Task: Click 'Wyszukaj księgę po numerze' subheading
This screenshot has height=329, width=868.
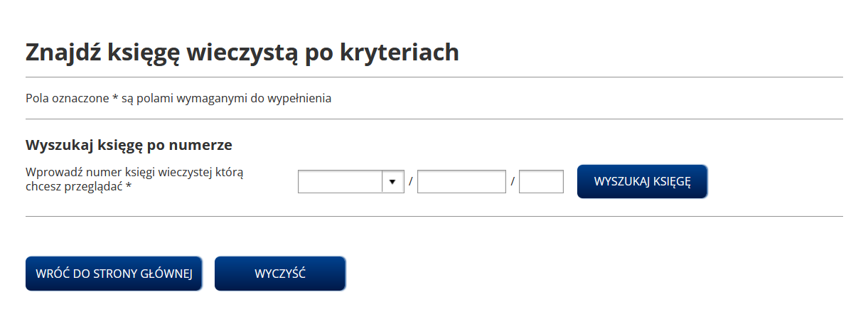Action: [129, 145]
